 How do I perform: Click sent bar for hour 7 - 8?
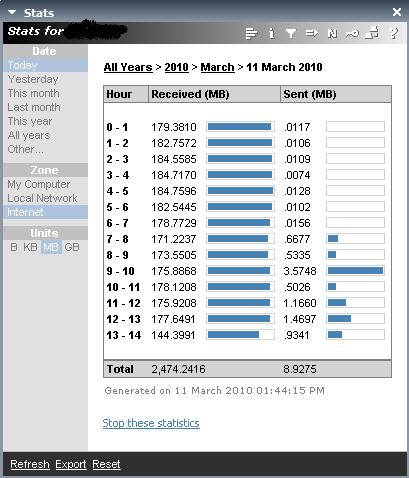point(355,239)
